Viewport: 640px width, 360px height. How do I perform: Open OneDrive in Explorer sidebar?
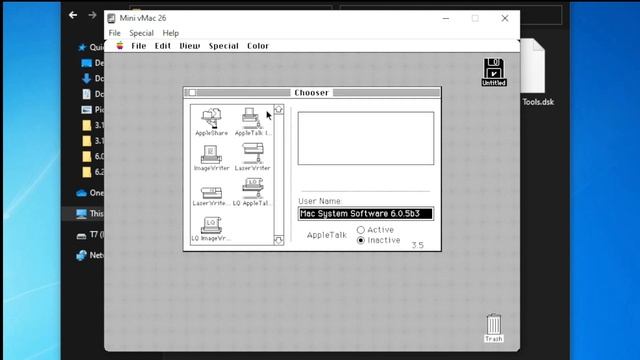coord(90,193)
